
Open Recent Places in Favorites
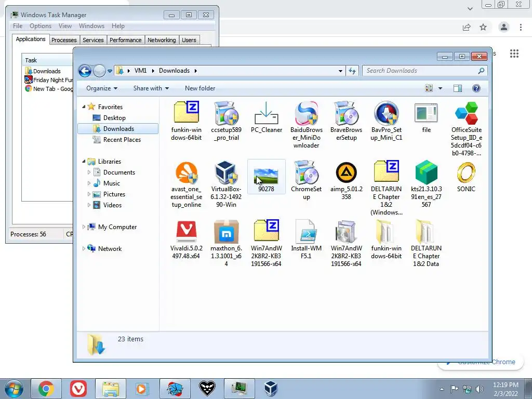click(x=117, y=140)
